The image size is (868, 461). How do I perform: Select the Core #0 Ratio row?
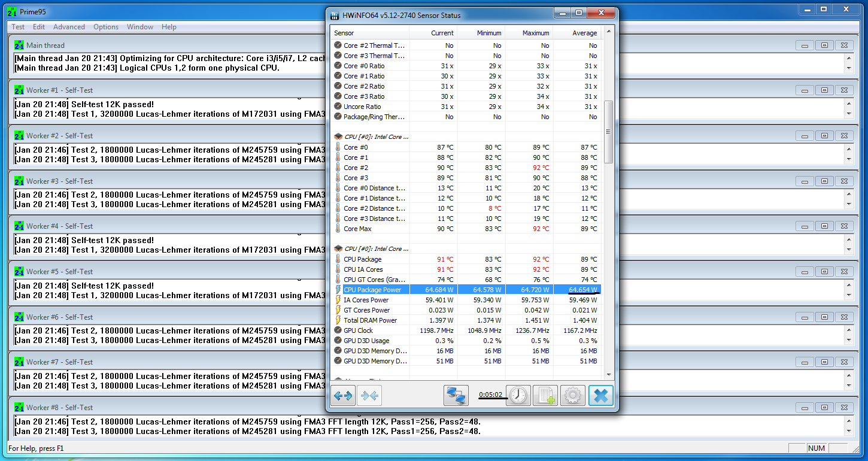[466, 66]
